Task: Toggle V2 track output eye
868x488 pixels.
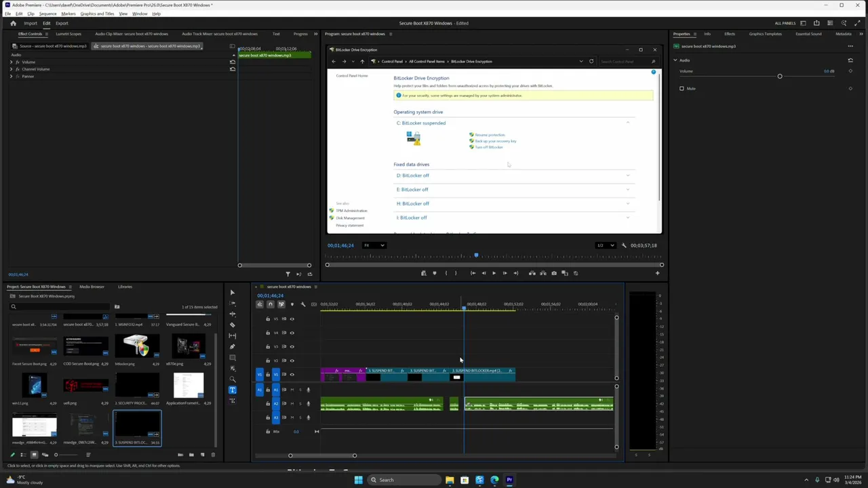Action: [292, 361]
